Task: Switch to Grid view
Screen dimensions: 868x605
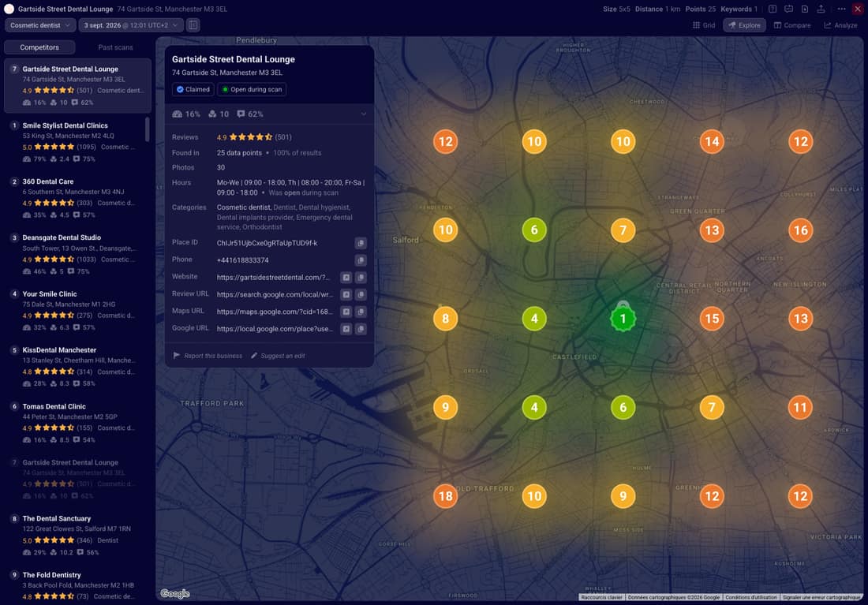Action: click(x=704, y=25)
